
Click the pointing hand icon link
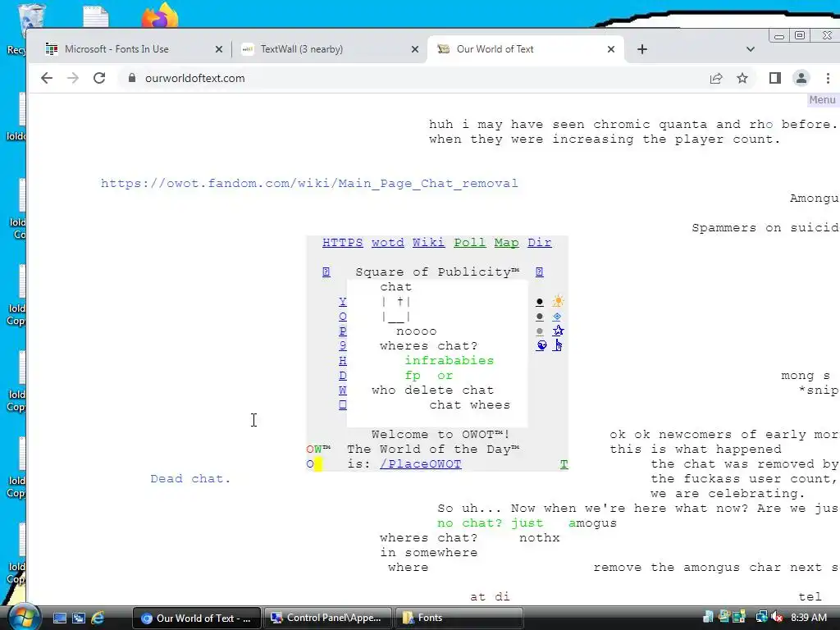pos(557,345)
